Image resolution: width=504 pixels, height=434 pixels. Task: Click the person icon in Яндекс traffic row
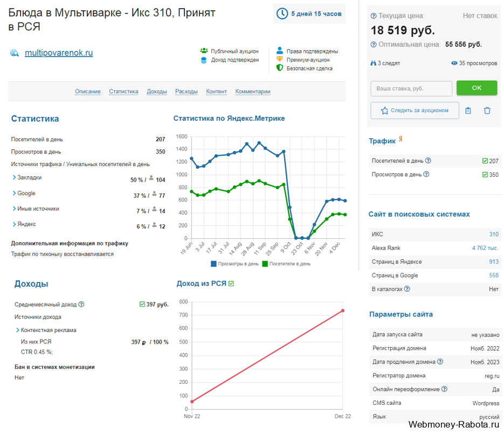click(154, 224)
